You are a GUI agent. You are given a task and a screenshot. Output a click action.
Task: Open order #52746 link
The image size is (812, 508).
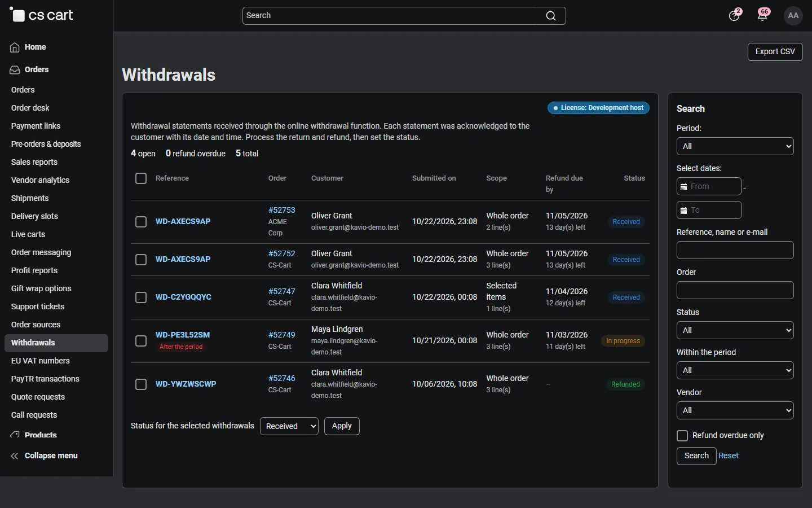point(282,378)
